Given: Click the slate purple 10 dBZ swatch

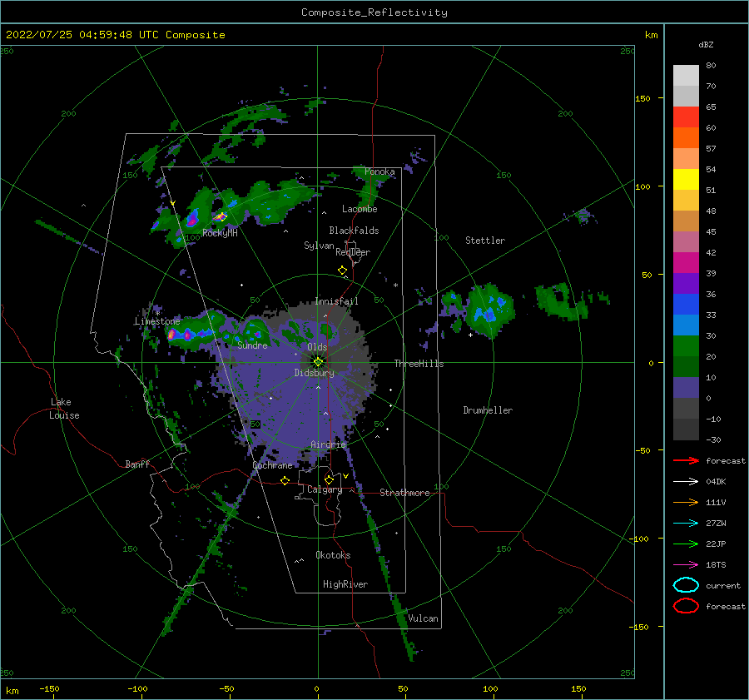Looking at the screenshot, I should (686, 387).
